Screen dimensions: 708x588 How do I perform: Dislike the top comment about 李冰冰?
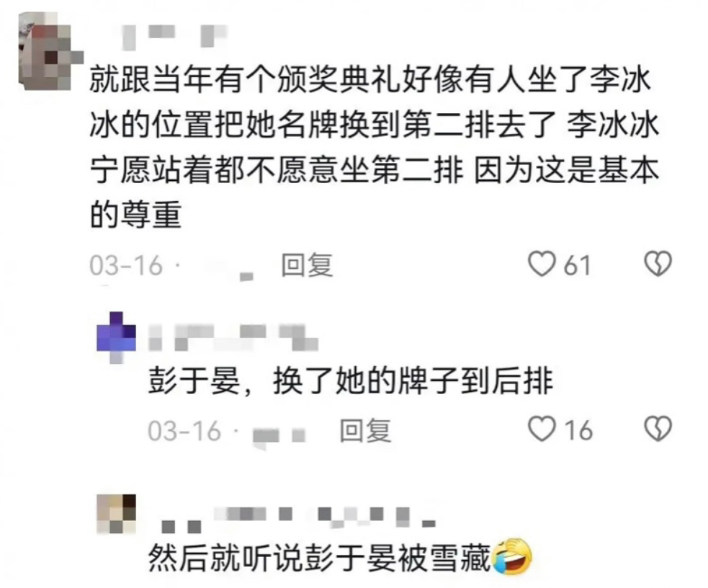[x=658, y=264]
